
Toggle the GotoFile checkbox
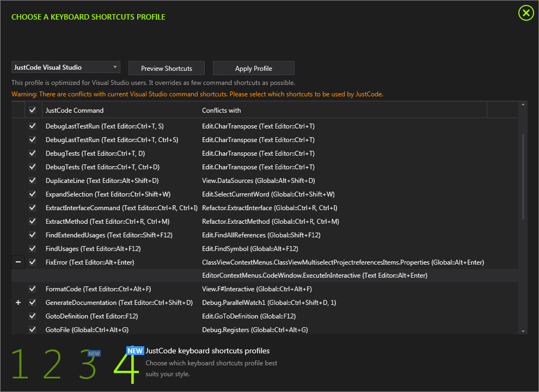[x=33, y=329]
